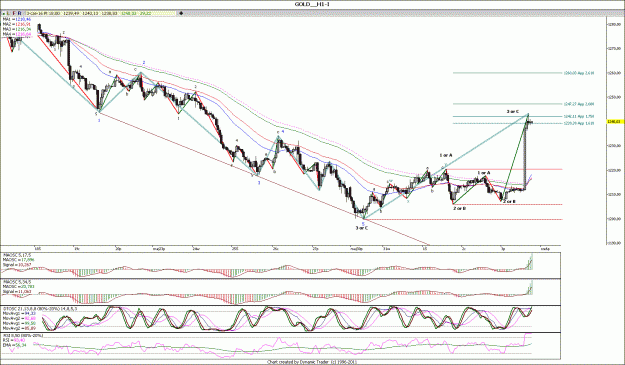Image resolution: width=625 pixels, height=365 pixels.
Task: Click the 1238,03 value in data bar
Action: tap(109, 13)
